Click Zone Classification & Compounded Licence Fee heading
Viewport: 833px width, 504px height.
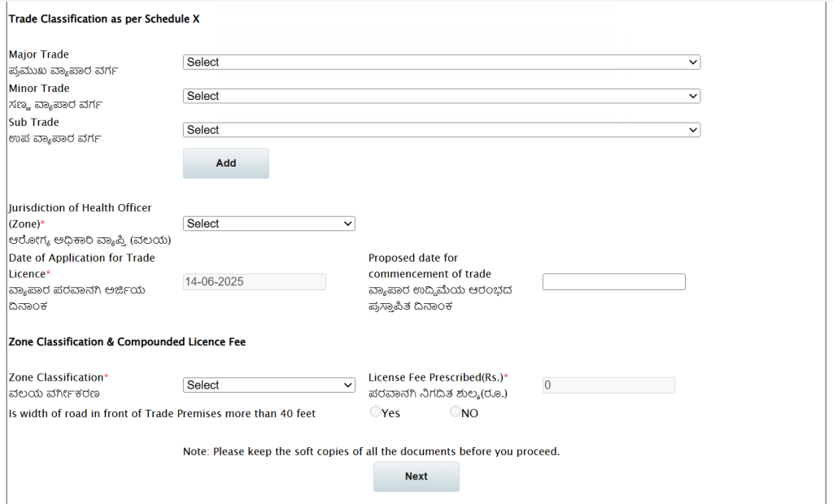tap(127, 342)
